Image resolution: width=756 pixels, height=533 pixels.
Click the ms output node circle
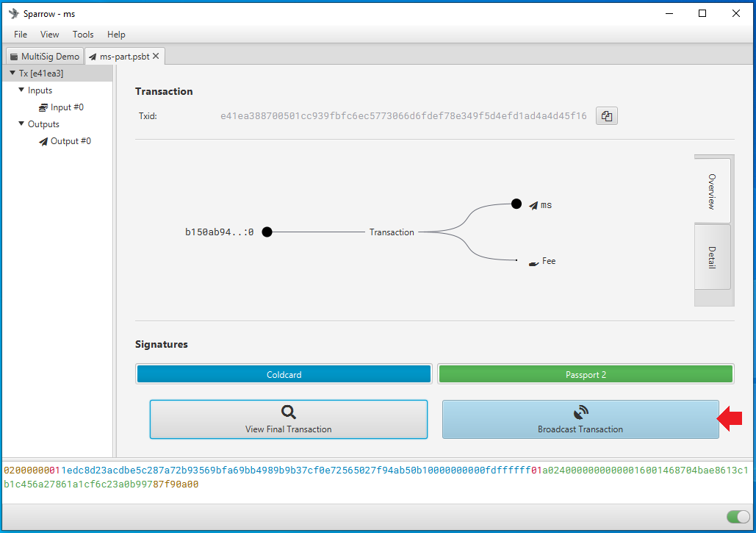click(x=516, y=204)
